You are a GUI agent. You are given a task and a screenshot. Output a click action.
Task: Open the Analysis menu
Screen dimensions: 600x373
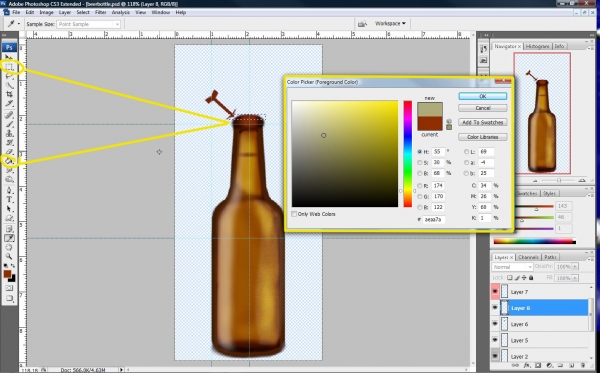click(121, 12)
